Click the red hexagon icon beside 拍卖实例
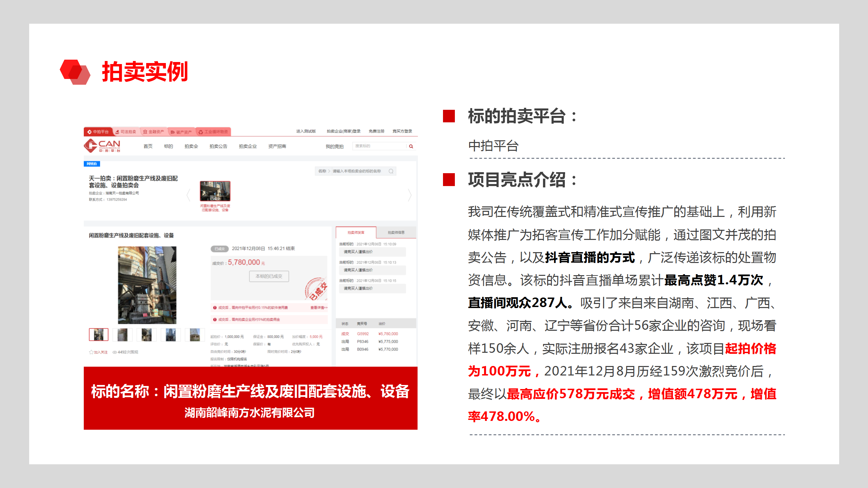The width and height of the screenshot is (868, 488). [x=75, y=72]
